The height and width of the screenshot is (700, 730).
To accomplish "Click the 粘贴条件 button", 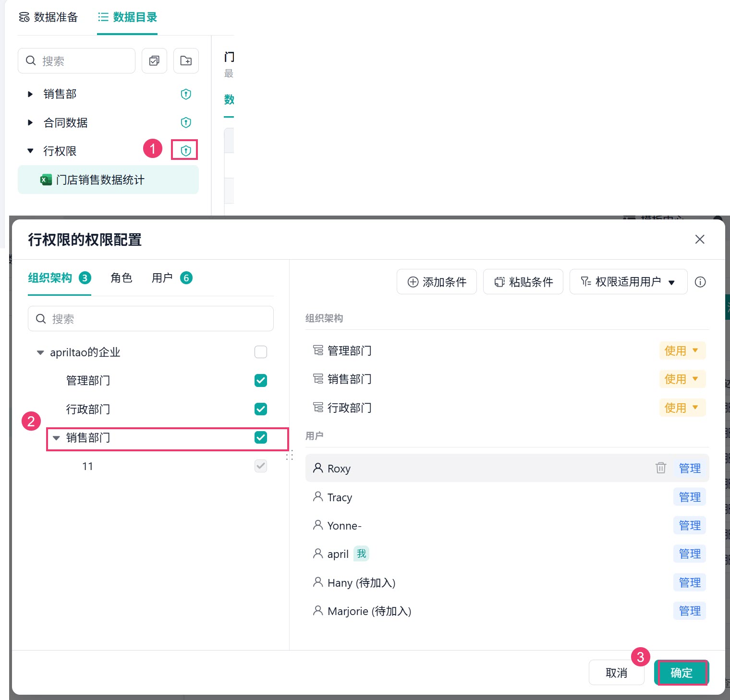I will click(523, 282).
